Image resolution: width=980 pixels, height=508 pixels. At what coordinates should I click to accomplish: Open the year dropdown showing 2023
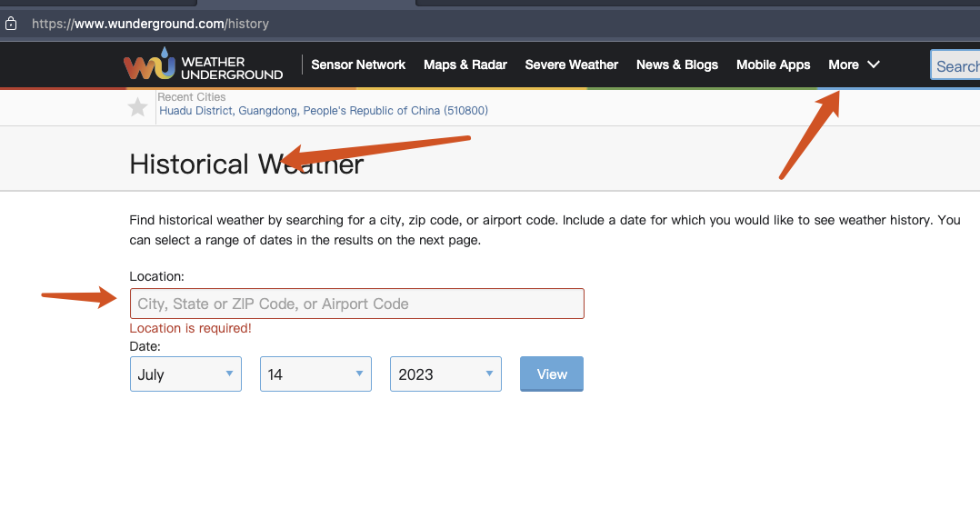tap(445, 374)
